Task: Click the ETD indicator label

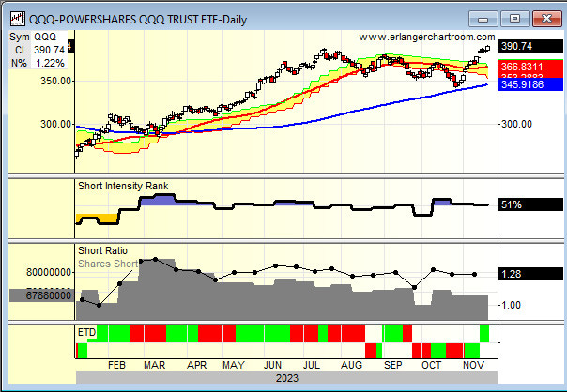Action: click(86, 332)
